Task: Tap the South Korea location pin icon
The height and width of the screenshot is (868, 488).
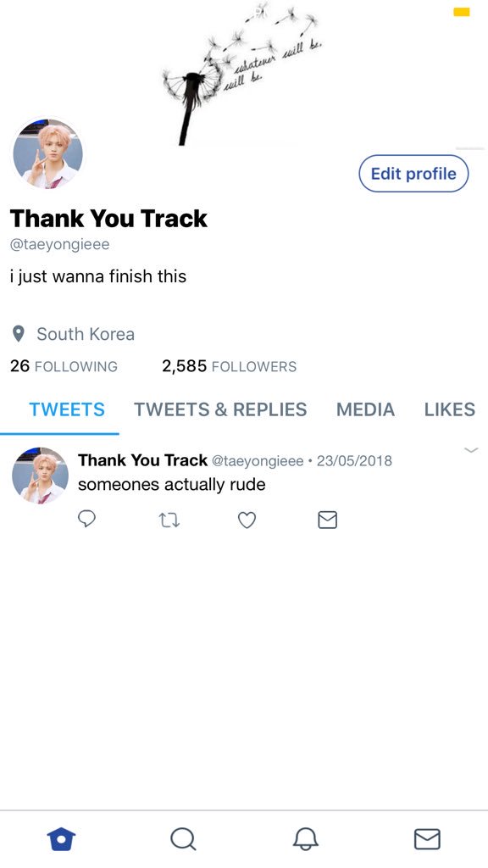Action: point(19,334)
